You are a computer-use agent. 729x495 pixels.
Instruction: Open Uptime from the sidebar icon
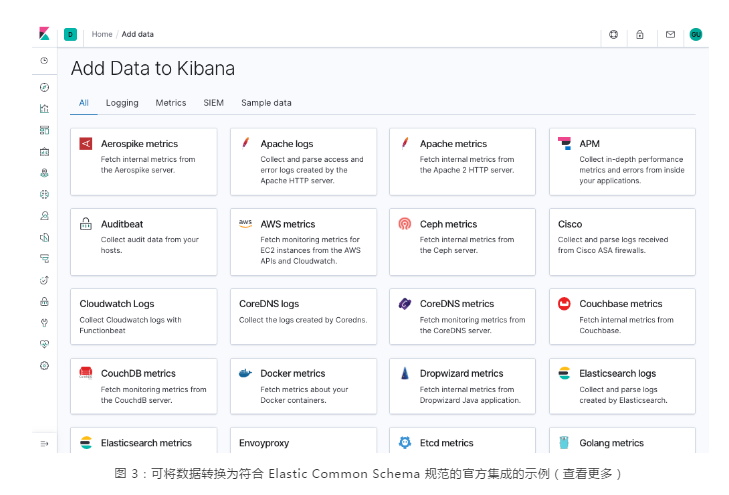(44, 280)
